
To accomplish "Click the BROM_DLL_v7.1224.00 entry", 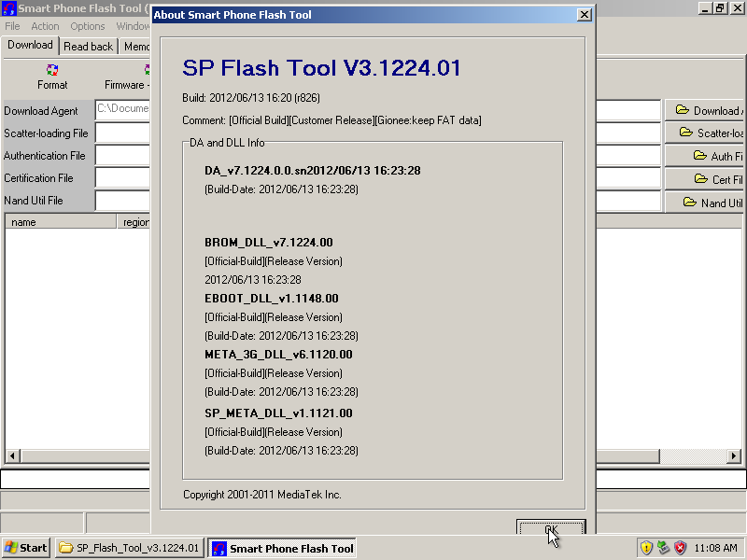I will tap(269, 243).
